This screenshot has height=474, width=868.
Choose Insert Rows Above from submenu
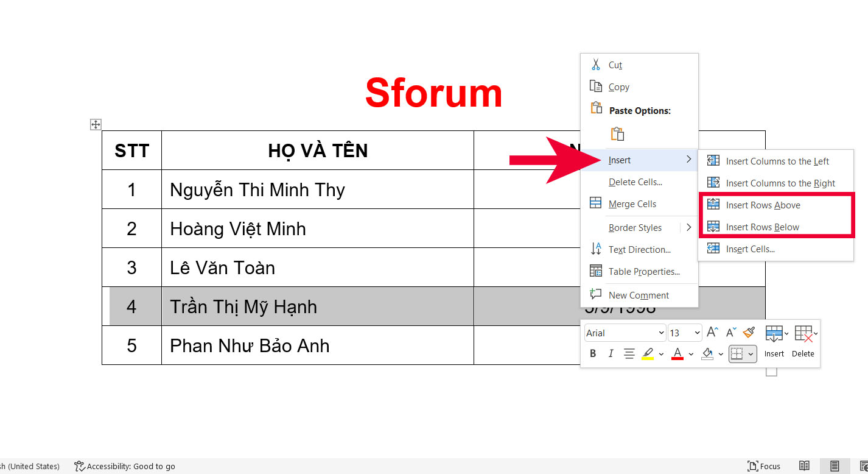[x=763, y=205]
